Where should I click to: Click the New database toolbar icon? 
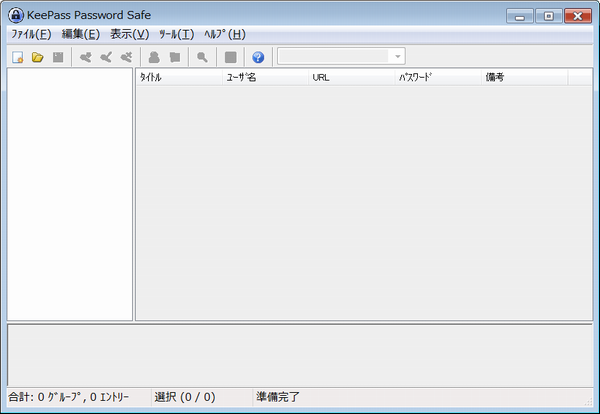pyautogui.click(x=18, y=57)
